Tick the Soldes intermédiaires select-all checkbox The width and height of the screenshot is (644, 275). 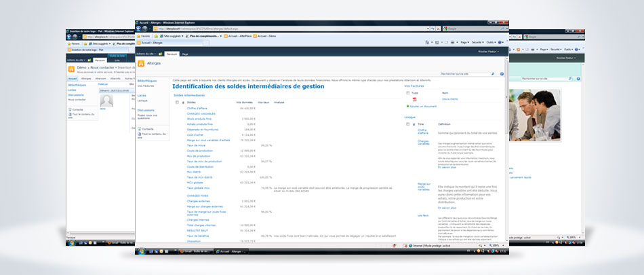click(177, 102)
